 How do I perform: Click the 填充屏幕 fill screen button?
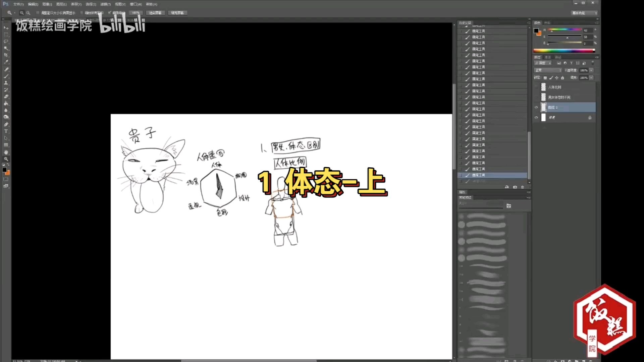click(x=177, y=13)
